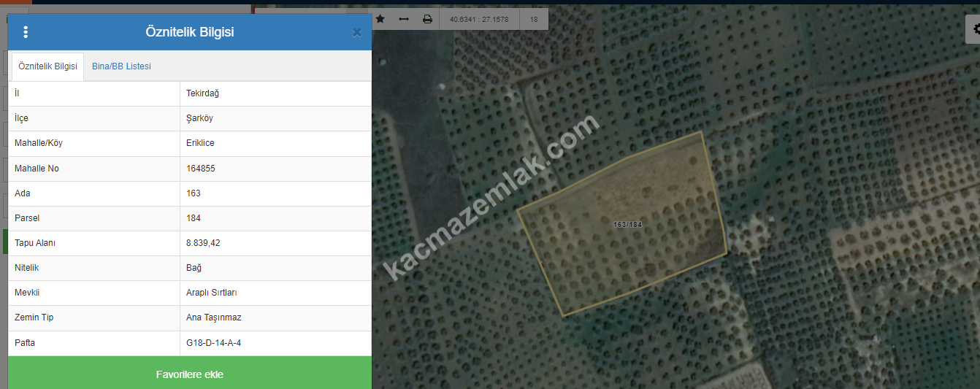Close the Öznitelik Bilgisi panel

click(356, 32)
